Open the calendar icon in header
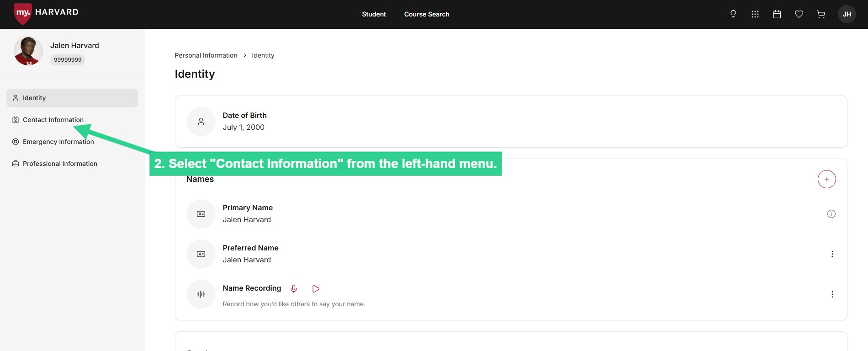 coord(777,14)
